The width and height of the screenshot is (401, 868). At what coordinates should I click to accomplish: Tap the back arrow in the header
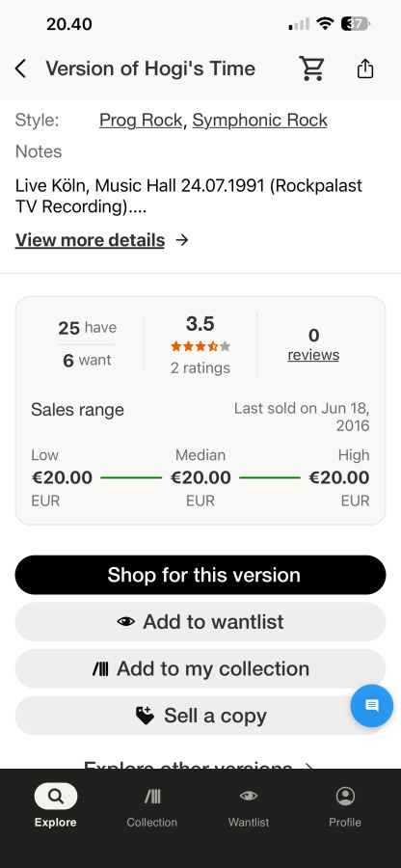(20, 69)
